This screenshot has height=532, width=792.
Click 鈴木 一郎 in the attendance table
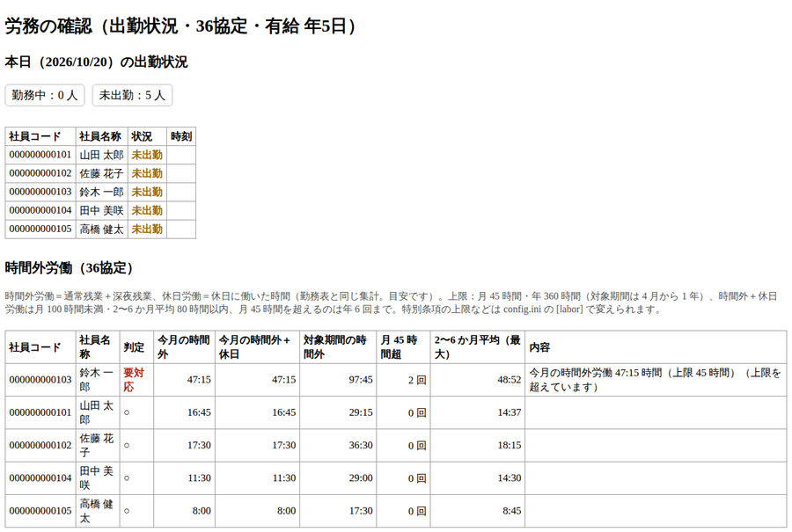[101, 193]
